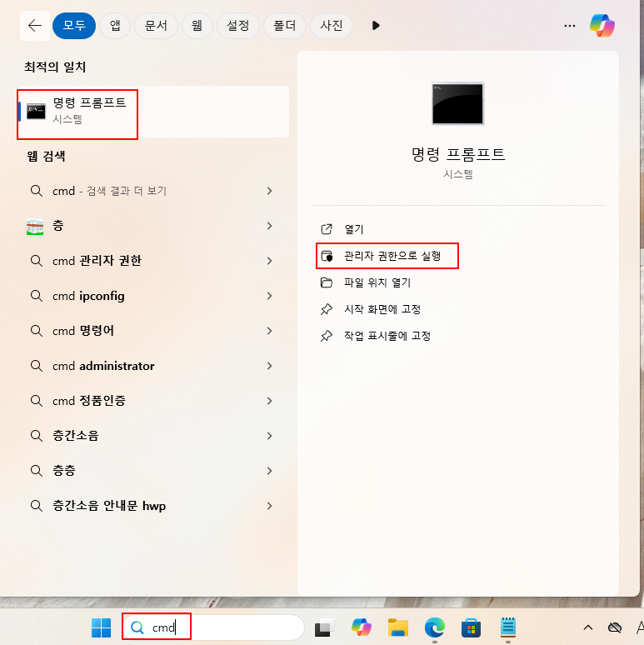Switch to the 앱 filter tab
The image size is (644, 645).
[x=115, y=26]
